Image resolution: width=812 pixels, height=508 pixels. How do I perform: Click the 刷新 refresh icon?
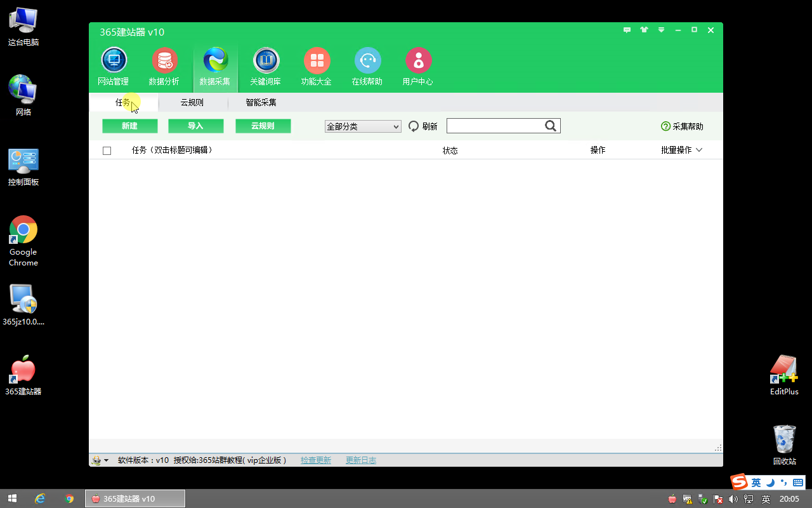coord(414,126)
